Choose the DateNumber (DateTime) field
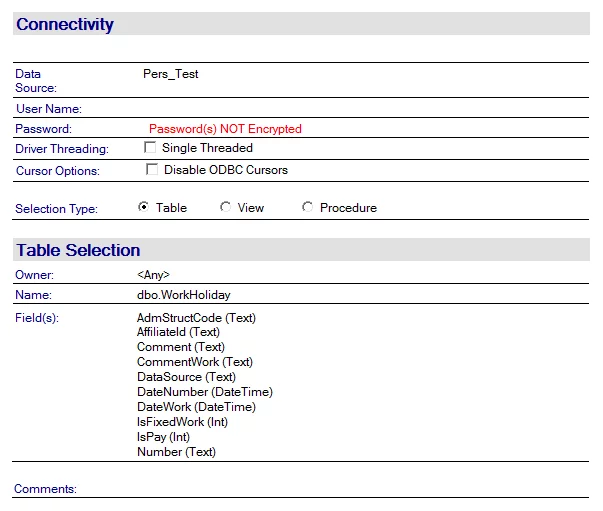603x511 pixels. point(204,392)
